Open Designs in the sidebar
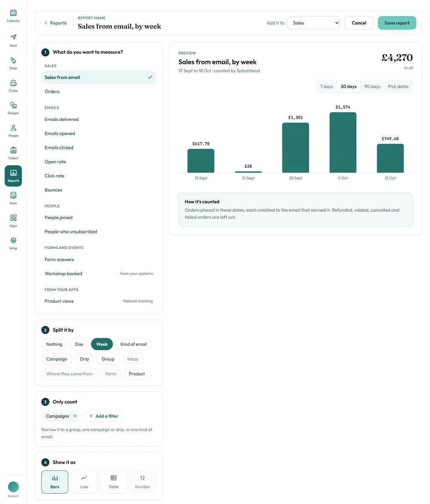The width and height of the screenshot is (430, 504). (x=13, y=108)
